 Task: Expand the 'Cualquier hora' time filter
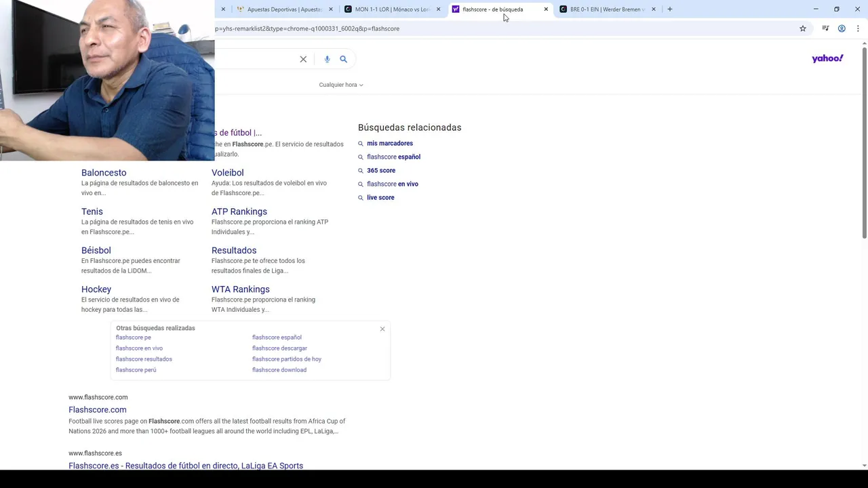click(x=341, y=85)
